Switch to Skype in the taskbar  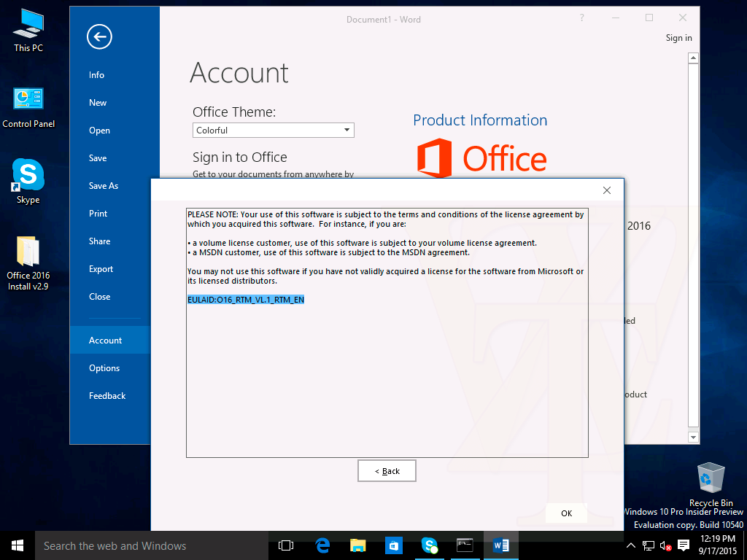(429, 545)
